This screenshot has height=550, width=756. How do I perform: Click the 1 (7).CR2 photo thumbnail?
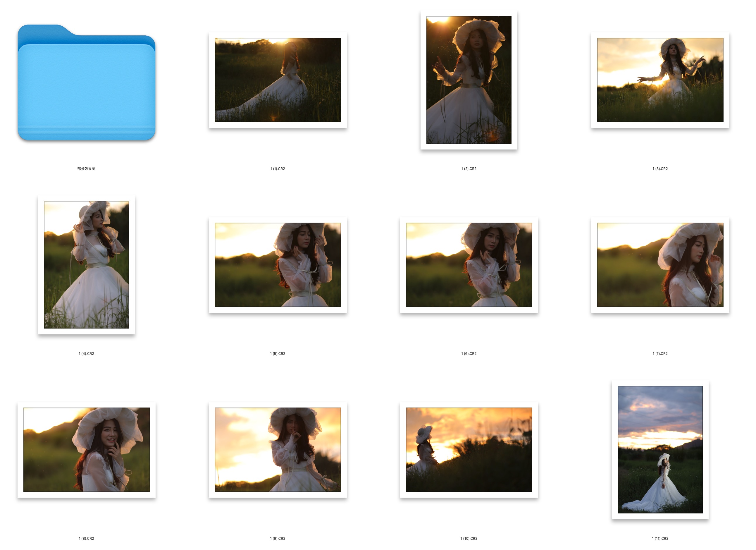(660, 264)
